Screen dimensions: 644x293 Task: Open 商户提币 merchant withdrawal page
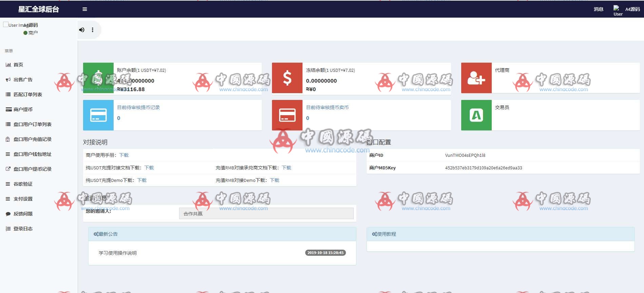tap(23, 109)
